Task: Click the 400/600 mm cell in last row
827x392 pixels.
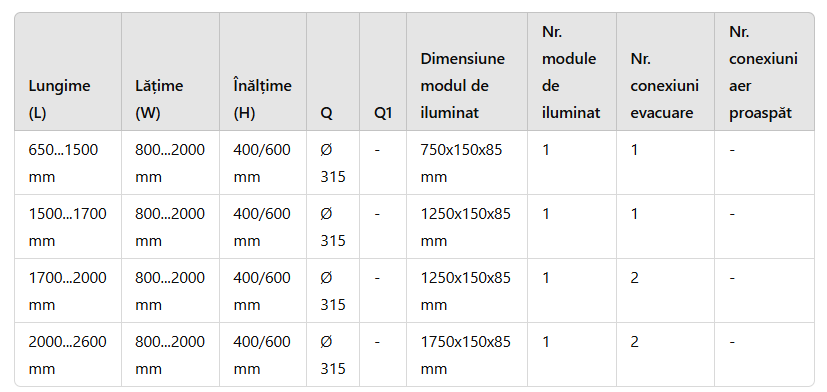Action: click(x=263, y=354)
